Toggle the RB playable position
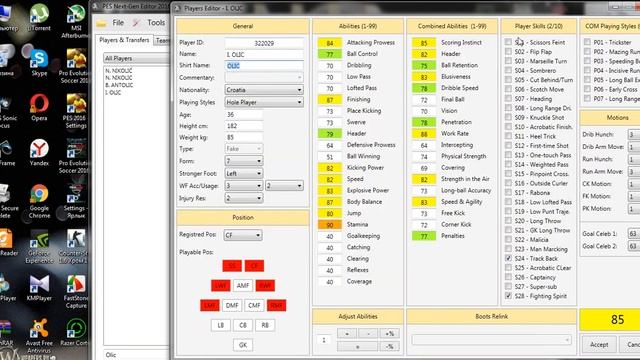This screenshot has width=640, height=360. tap(265, 325)
